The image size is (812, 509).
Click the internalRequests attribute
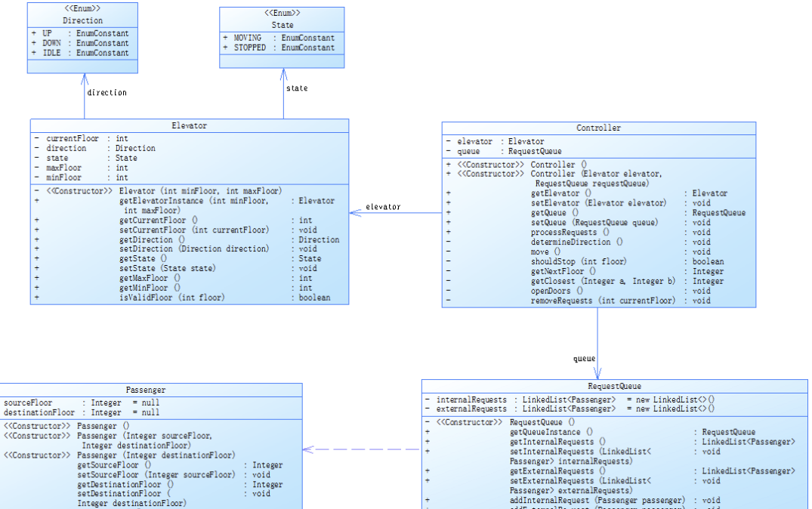pyautogui.click(x=570, y=399)
